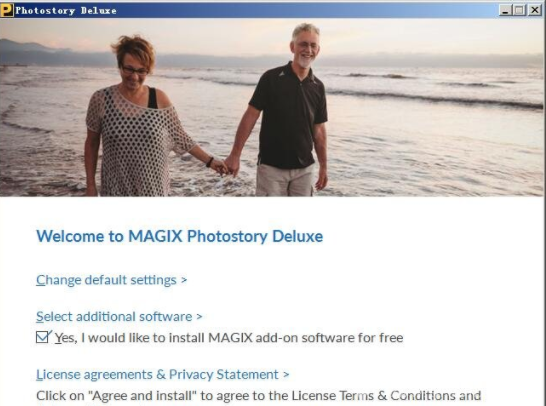This screenshot has height=406, width=546.
Task: Click the woman in the beach banner photo
Action: click(x=136, y=118)
